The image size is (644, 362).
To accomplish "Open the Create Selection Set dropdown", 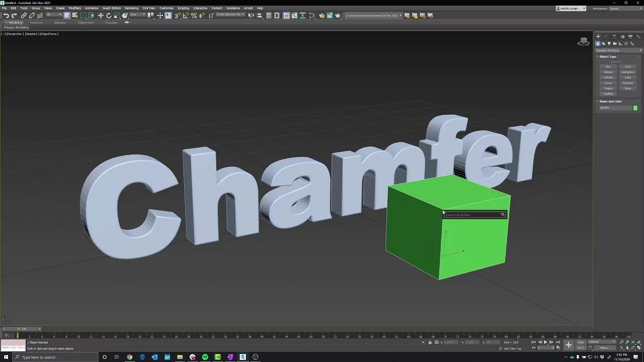I will click(230, 15).
